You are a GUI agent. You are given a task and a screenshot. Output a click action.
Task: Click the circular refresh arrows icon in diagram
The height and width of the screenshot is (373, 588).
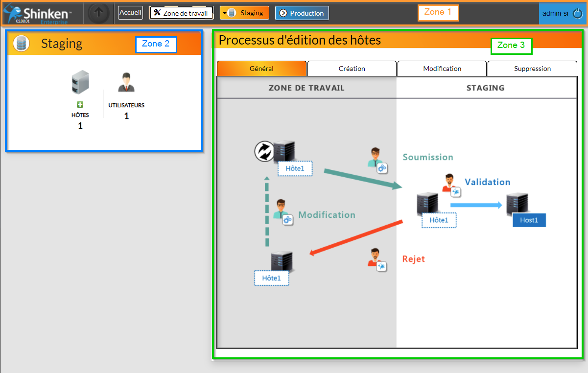[264, 151]
